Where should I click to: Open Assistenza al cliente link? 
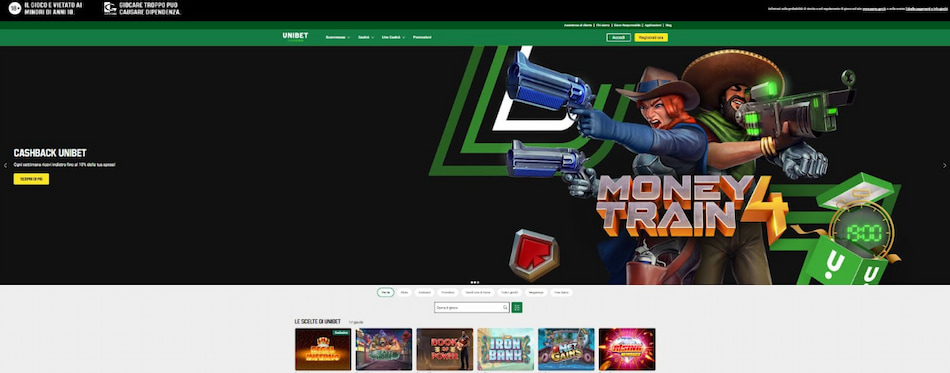pos(577,25)
